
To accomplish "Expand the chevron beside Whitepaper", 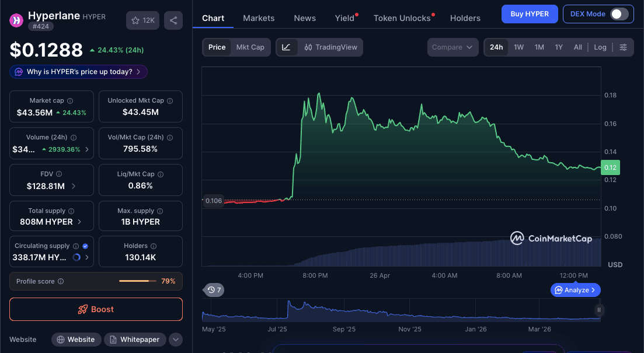I will [x=175, y=339].
